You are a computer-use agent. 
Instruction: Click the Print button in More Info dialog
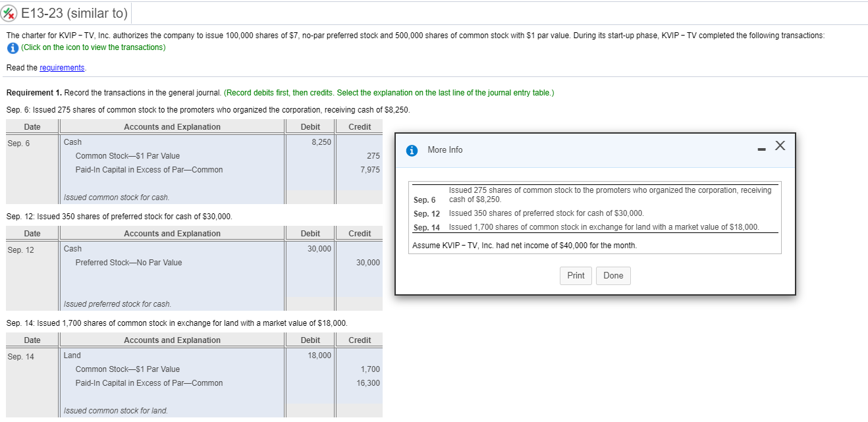576,275
